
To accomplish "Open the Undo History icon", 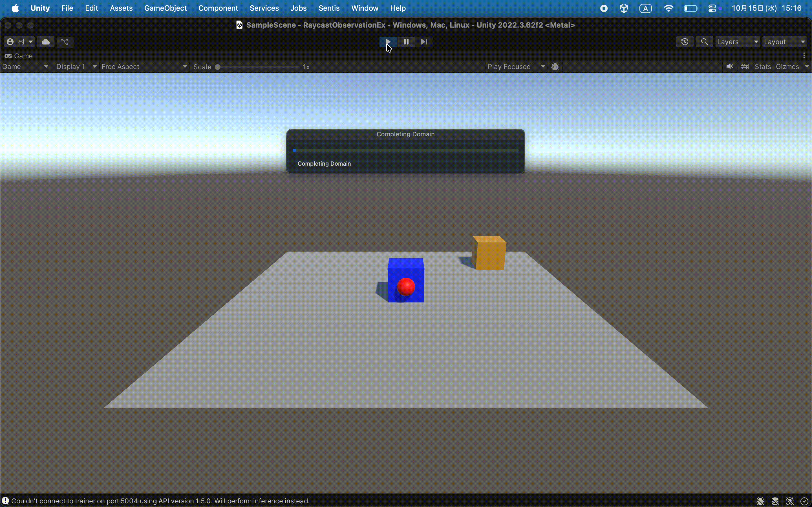I will pos(685,42).
